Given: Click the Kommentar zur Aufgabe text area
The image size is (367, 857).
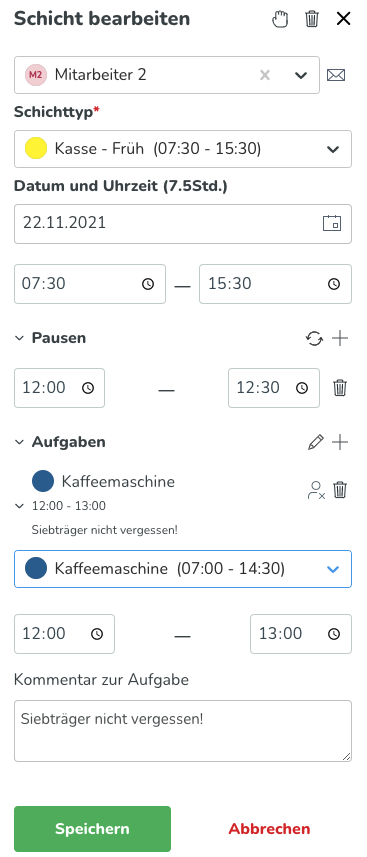Looking at the screenshot, I should (183, 731).
